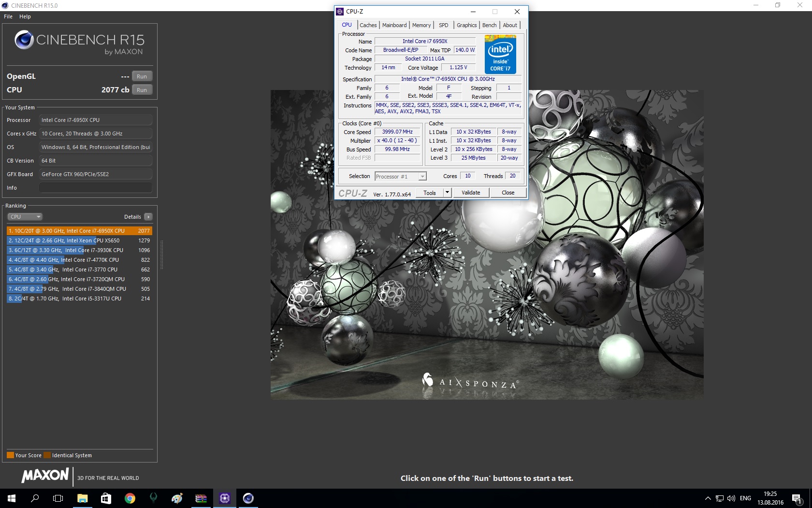812x508 pixels.
Task: Open the volume control in system tray
Action: (731, 498)
